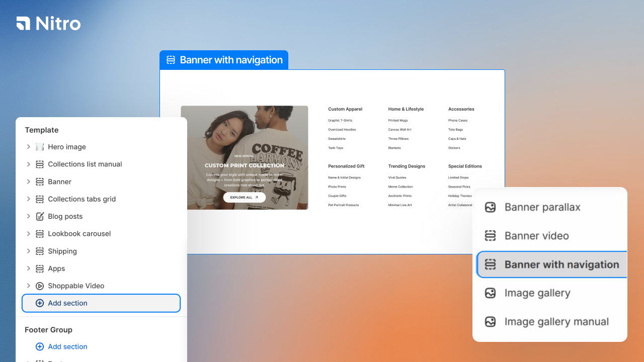Click the Apps section icon
Viewport: 644px width, 362px height.
[40, 268]
